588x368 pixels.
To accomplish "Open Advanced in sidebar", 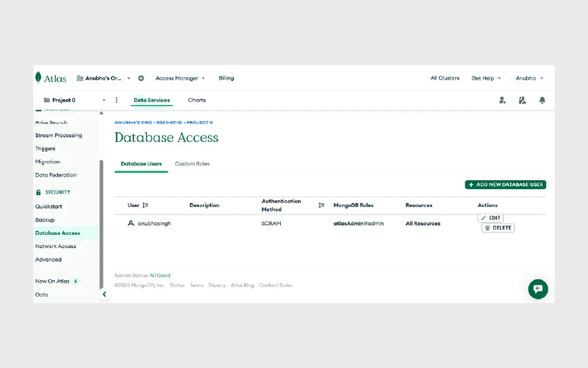I will pos(48,260).
